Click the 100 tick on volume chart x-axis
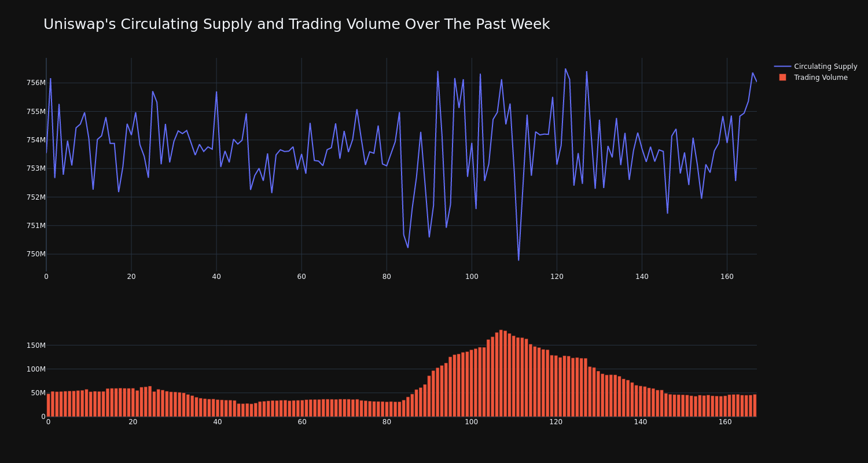This screenshot has height=463, width=868. pyautogui.click(x=472, y=422)
